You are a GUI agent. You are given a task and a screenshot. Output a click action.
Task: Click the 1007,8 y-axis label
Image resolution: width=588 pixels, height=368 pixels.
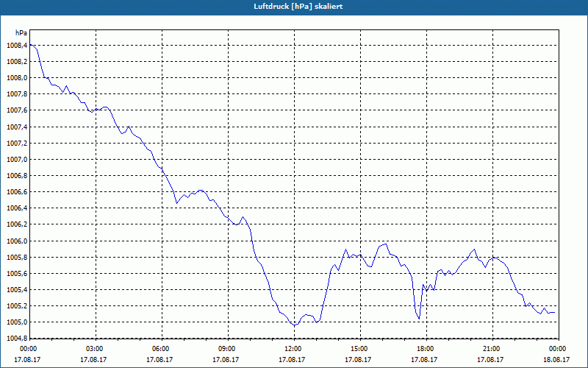[17, 94]
